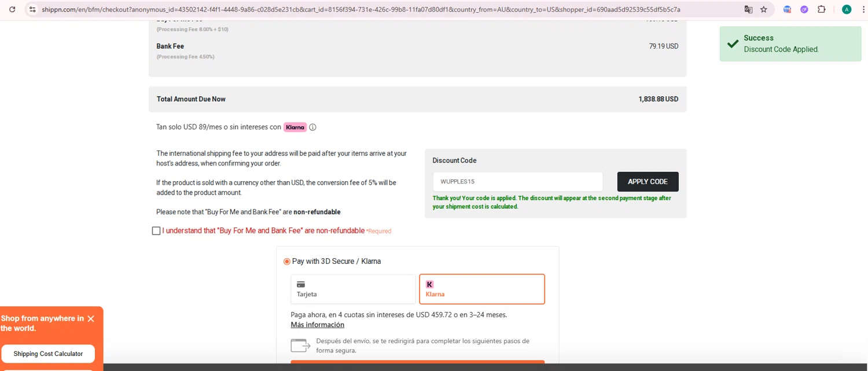
Task: Click the redirect window icon below Klarna
Action: 300,346
